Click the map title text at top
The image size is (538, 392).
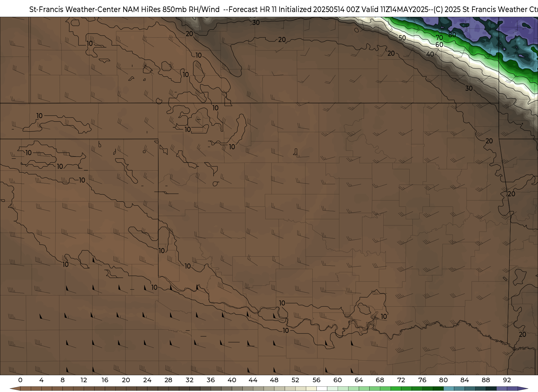pos(284,9)
